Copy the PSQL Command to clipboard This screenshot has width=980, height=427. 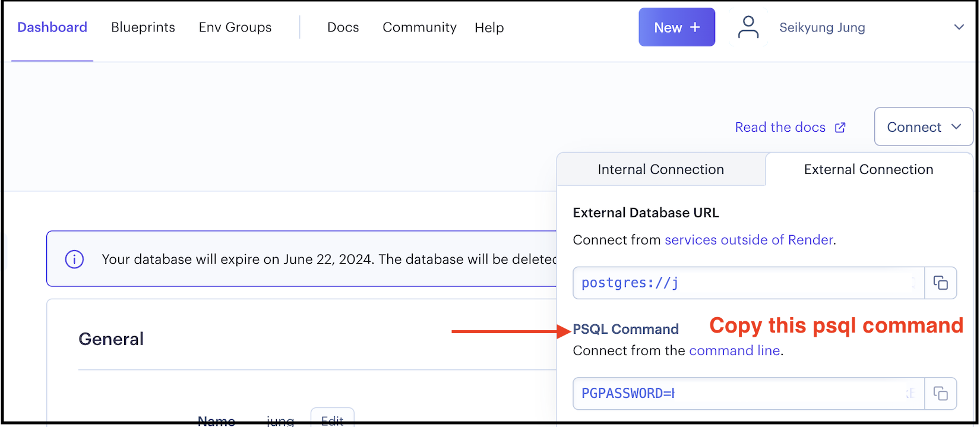[x=940, y=394]
